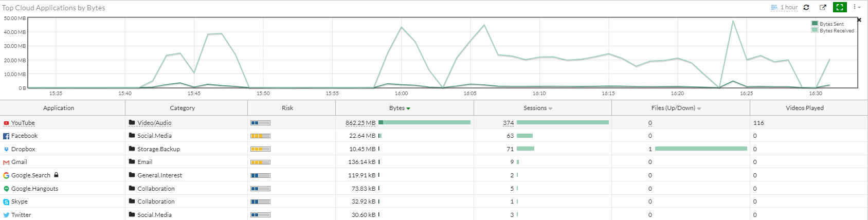Select the Skype application icon

pyautogui.click(x=6, y=202)
